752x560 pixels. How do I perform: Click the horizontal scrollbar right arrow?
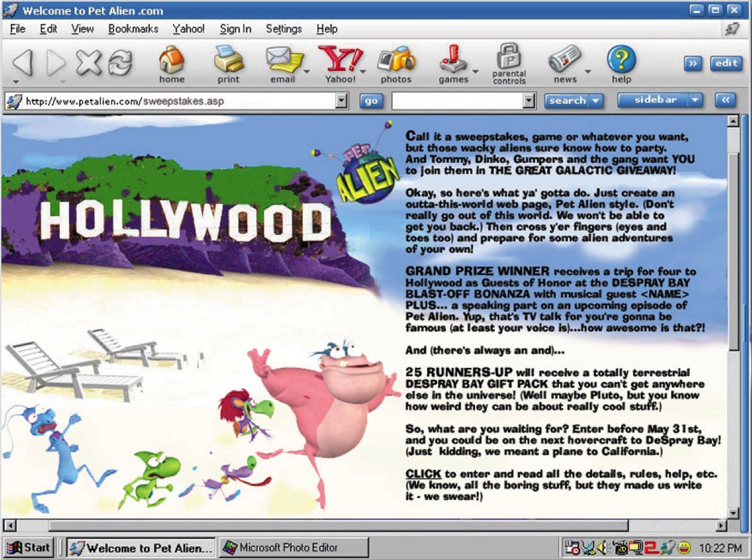click(722, 525)
